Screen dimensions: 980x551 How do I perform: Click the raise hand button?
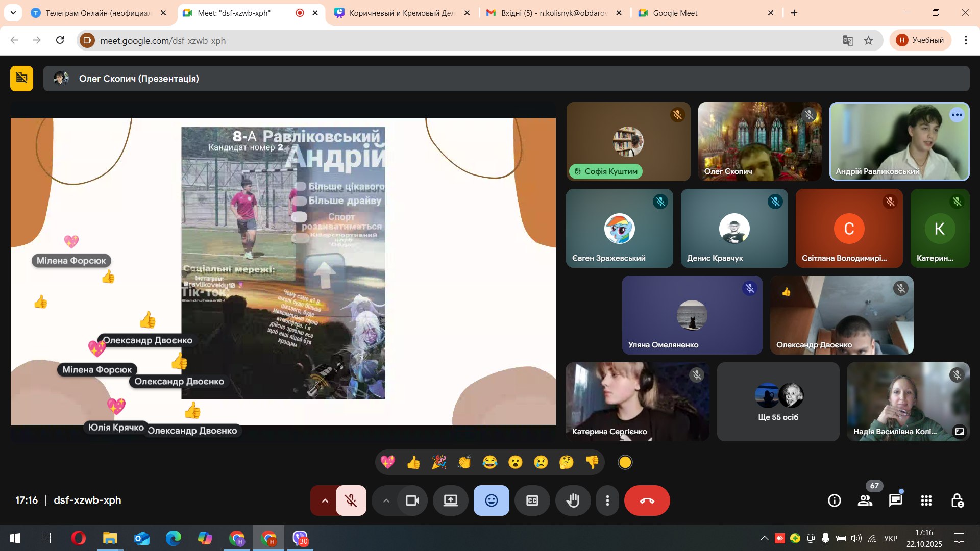click(573, 500)
